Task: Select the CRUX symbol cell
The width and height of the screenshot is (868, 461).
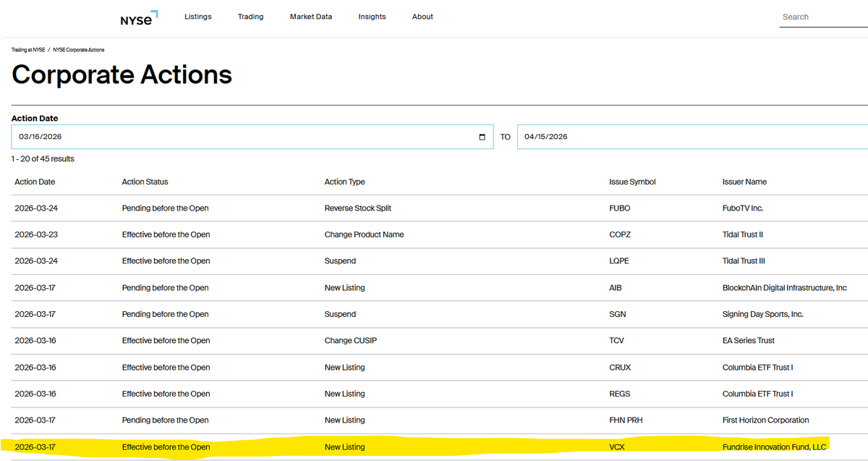Action: click(x=620, y=368)
